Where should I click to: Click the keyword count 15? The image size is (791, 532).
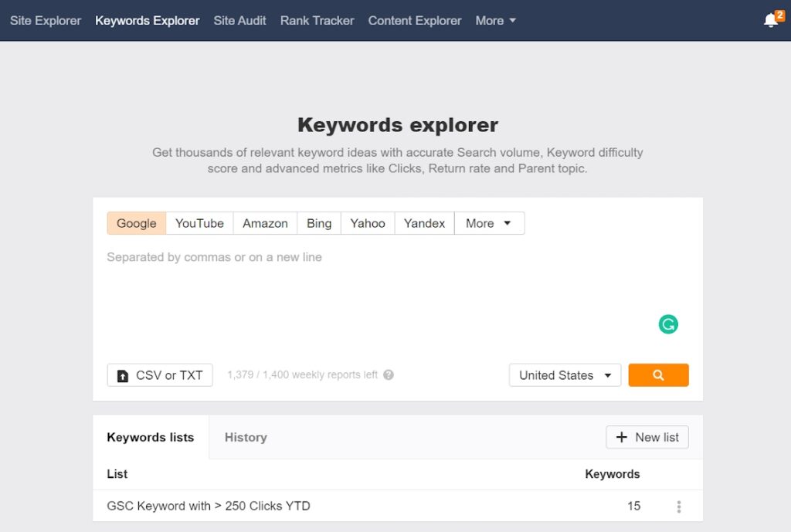tap(633, 506)
